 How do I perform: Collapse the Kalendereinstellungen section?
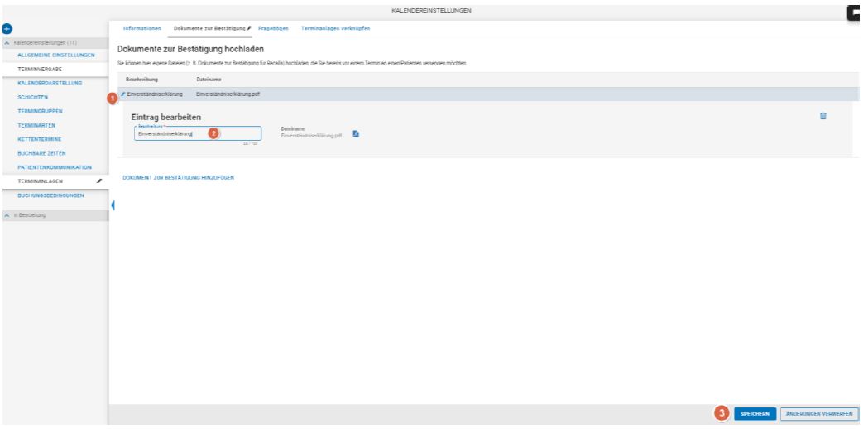click(x=7, y=42)
